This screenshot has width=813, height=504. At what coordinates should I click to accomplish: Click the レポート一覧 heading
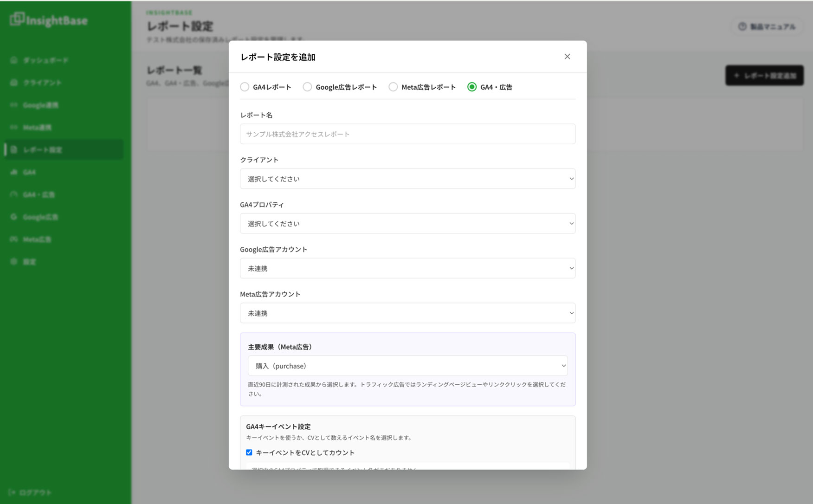174,70
